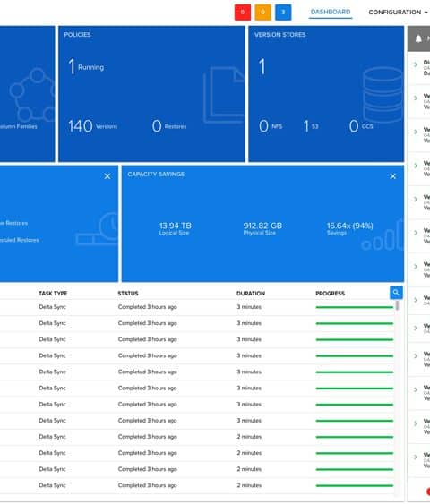Click the notifications bell icon
The width and height of the screenshot is (430, 504).
(418, 38)
